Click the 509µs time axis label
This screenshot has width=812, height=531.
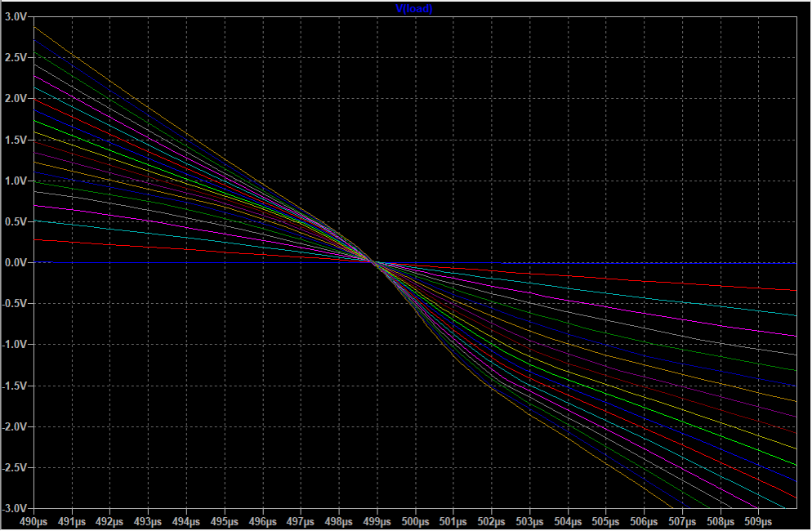click(759, 522)
